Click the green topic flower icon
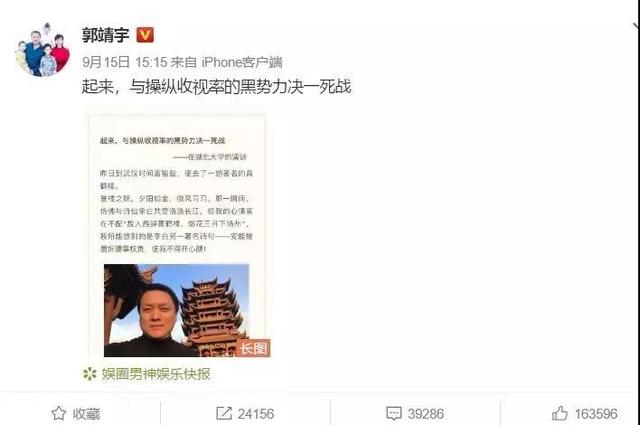Image resolution: width=640 pixels, height=425 pixels. coord(90,374)
